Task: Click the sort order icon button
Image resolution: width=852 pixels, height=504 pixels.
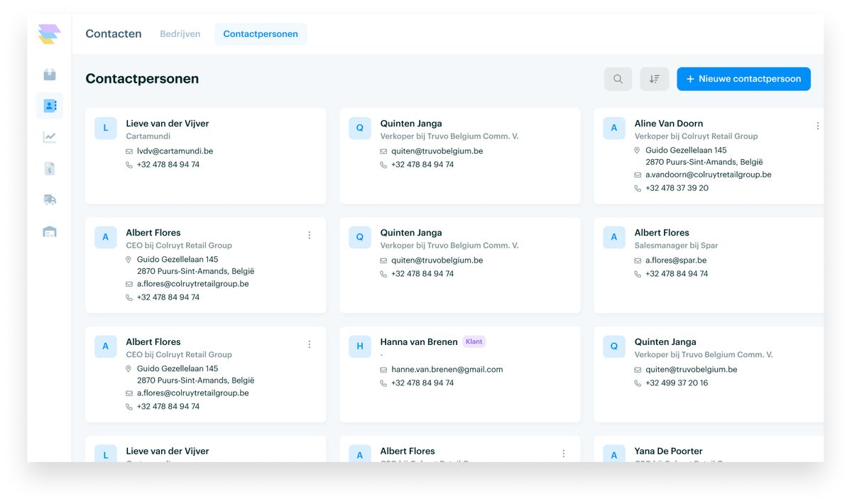Action: click(654, 79)
